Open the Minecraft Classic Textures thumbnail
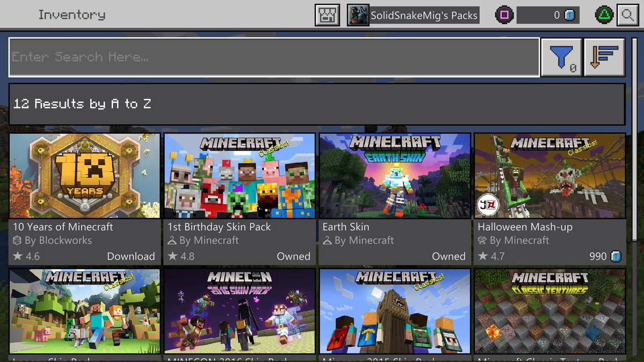This screenshot has width=644, height=362. 550,311
